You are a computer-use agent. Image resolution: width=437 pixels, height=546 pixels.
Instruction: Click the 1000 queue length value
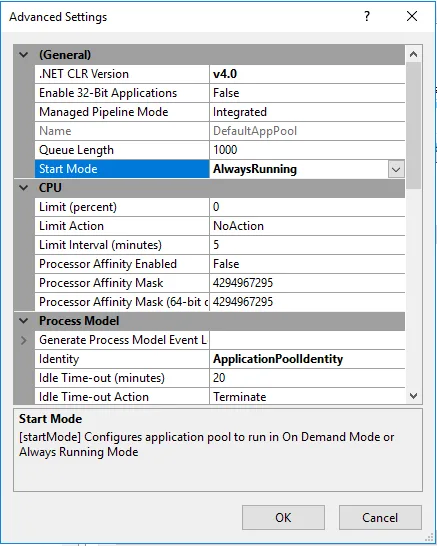(x=307, y=150)
